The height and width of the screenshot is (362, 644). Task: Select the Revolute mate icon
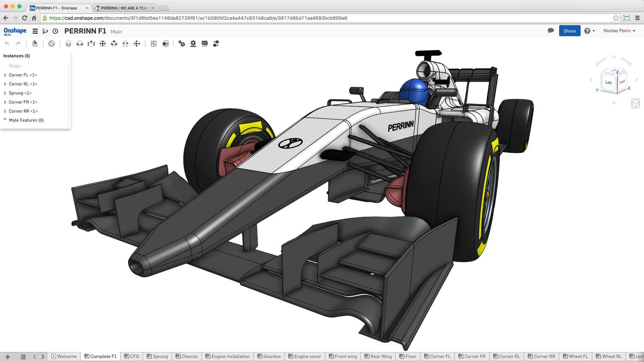point(79,44)
